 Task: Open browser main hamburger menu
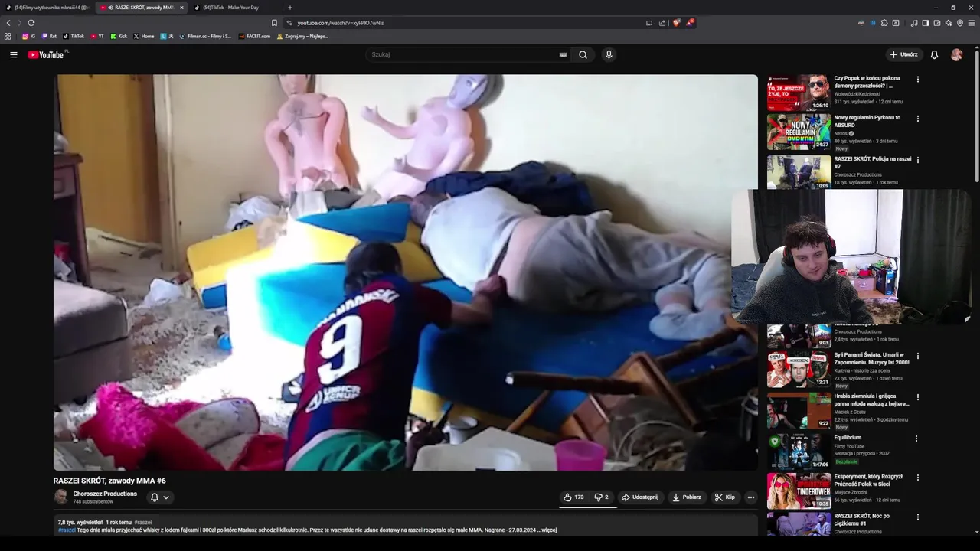click(x=972, y=23)
